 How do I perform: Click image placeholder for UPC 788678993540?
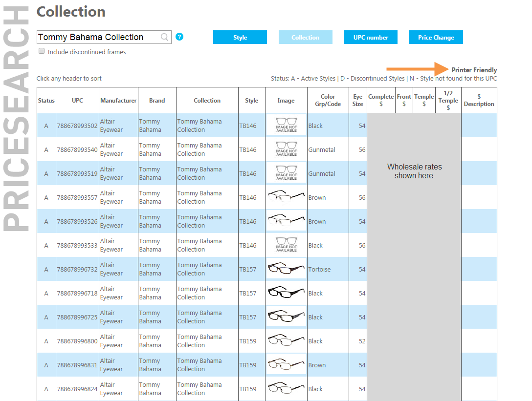click(x=287, y=149)
